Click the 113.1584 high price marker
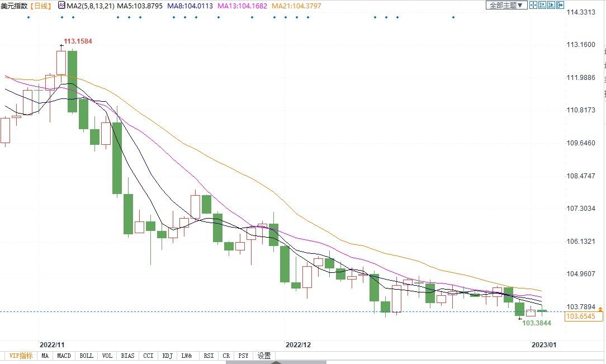Image resolution: width=606 pixels, height=364 pixels. 78,41
